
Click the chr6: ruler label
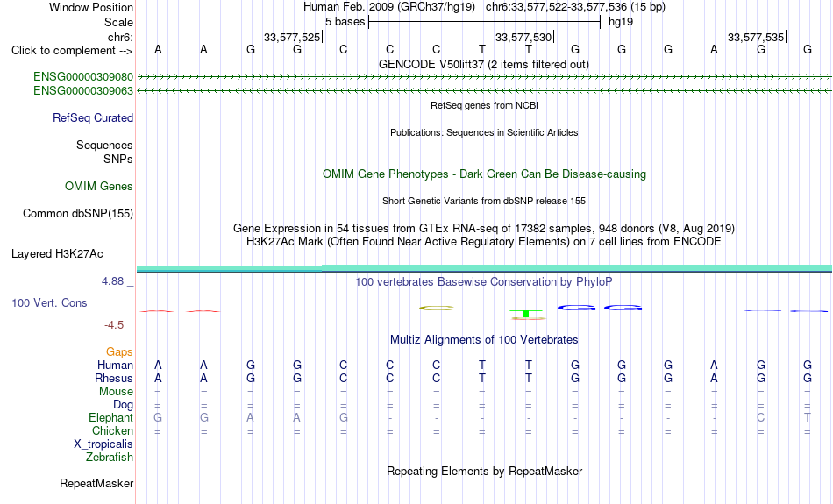120,37
